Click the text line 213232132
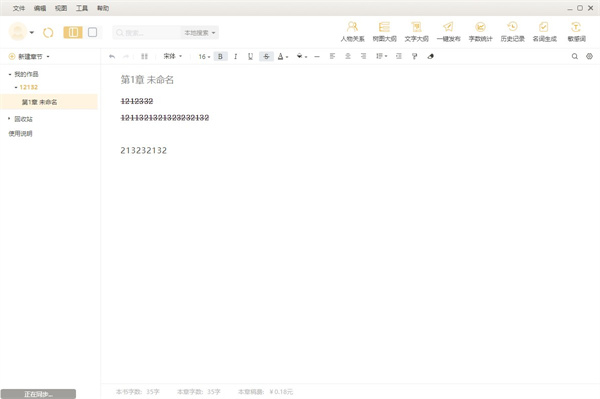The width and height of the screenshot is (600, 399). coord(143,150)
